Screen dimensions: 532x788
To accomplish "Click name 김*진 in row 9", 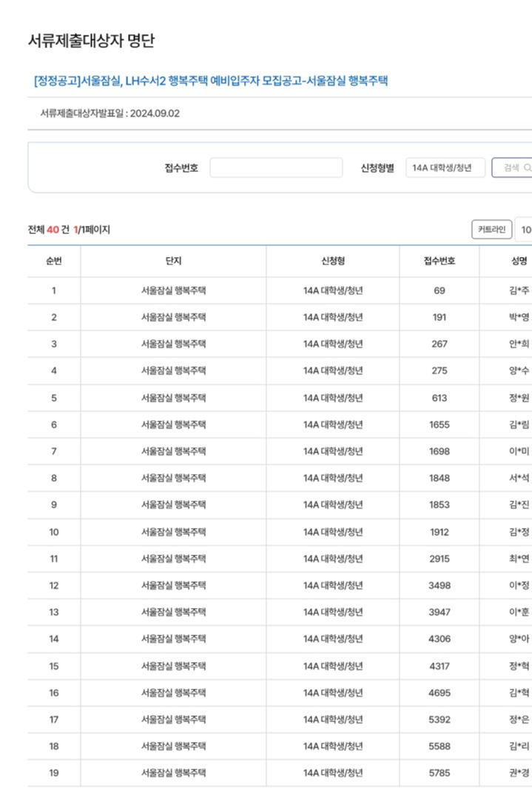I will pos(519,504).
